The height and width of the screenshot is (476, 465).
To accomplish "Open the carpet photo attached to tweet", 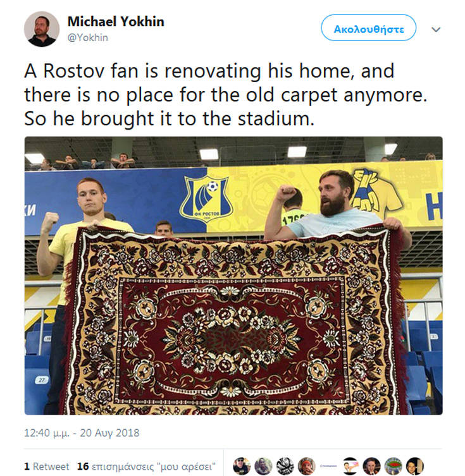I will pyautogui.click(x=233, y=276).
